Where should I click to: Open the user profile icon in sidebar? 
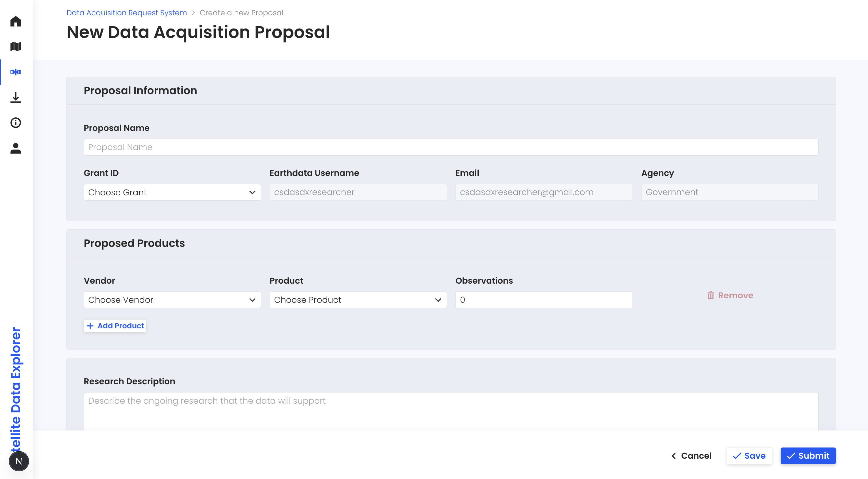point(16,148)
